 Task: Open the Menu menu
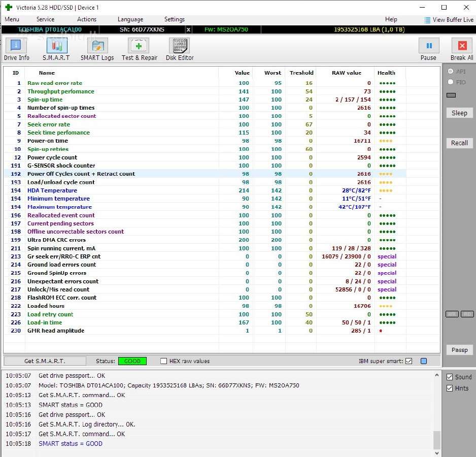pyautogui.click(x=12, y=19)
